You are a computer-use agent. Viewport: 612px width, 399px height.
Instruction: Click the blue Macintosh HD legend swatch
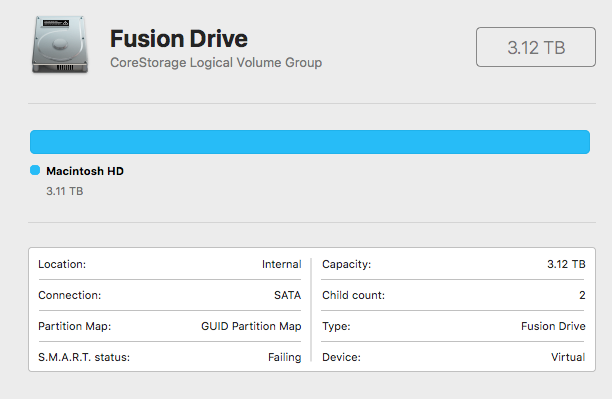tap(35, 170)
